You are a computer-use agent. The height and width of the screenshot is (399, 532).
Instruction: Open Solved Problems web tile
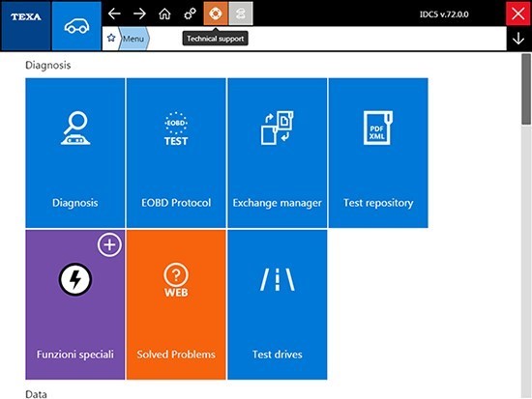tap(176, 304)
